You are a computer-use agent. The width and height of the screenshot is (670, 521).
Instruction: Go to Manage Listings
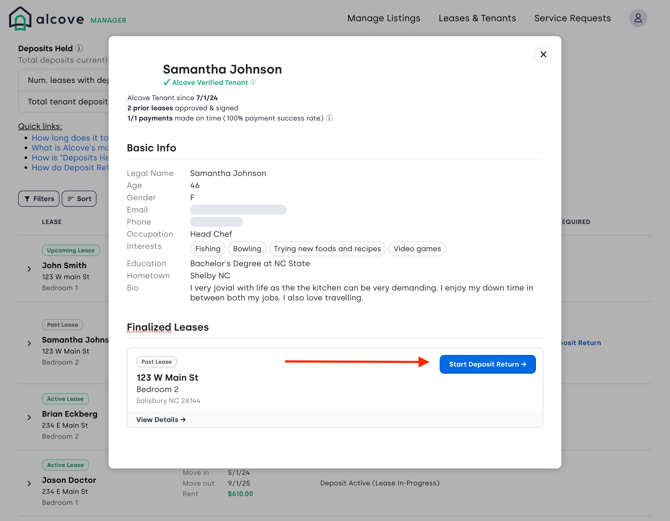point(383,18)
